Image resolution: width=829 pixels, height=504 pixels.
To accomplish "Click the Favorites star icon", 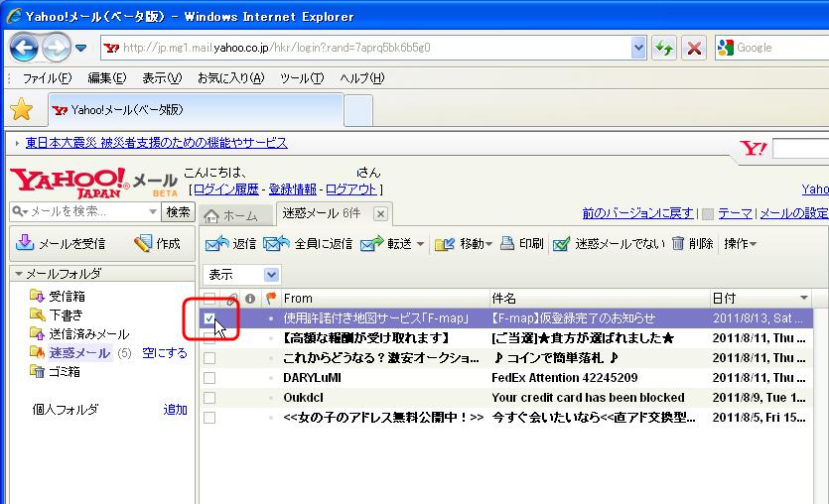I will 22,109.
